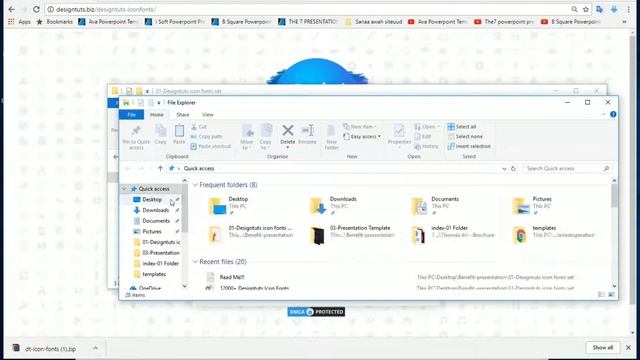Switch to the Share ribbon tab

pos(183,115)
